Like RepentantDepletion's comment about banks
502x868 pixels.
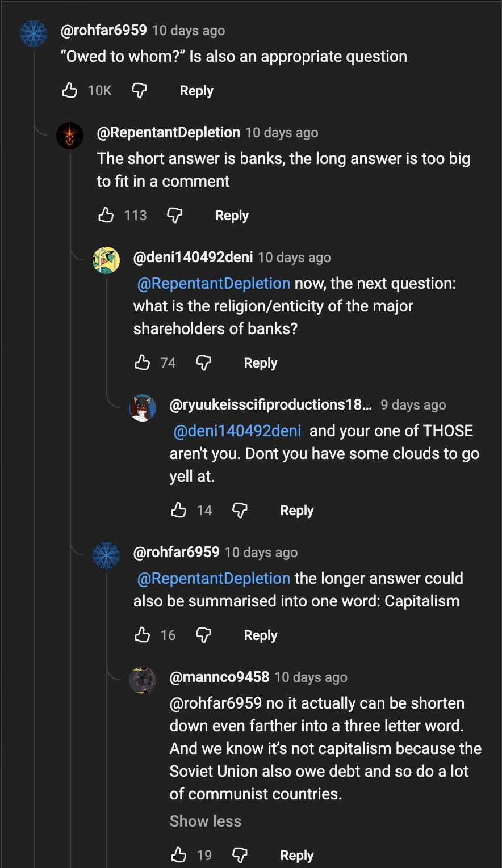(106, 215)
